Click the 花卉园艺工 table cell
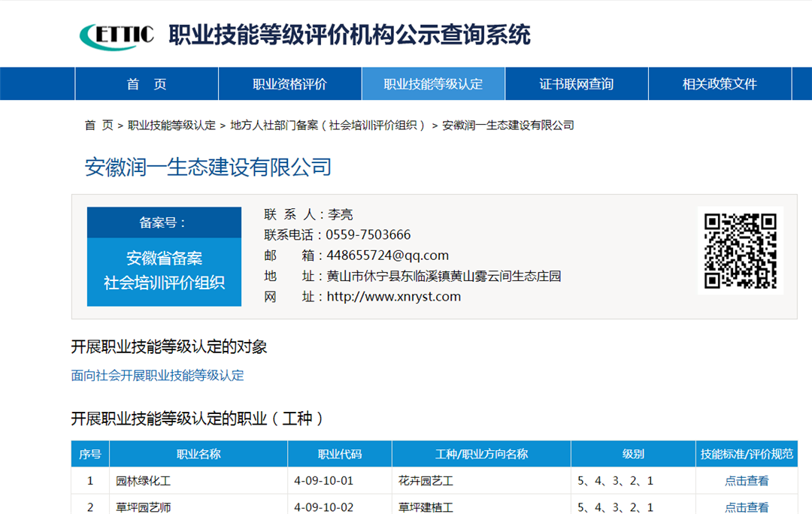812x514 pixels. click(x=482, y=481)
